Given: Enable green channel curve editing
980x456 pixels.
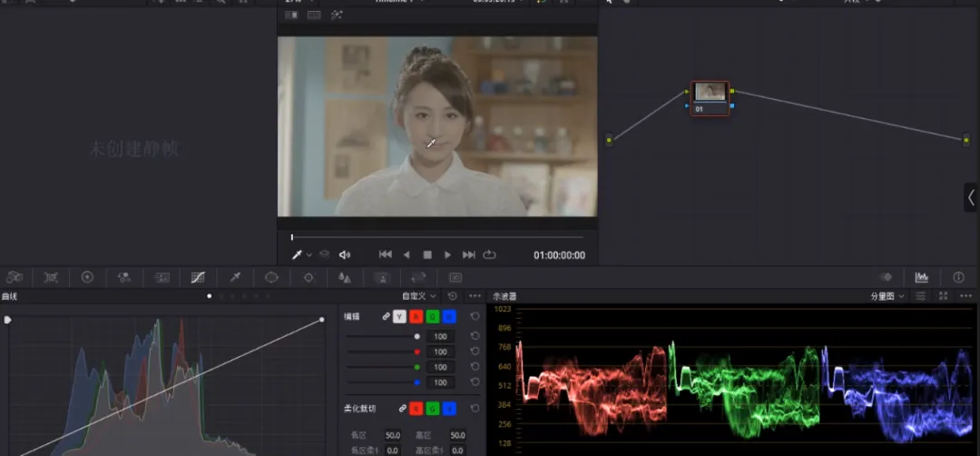Looking at the screenshot, I should click(x=433, y=317).
